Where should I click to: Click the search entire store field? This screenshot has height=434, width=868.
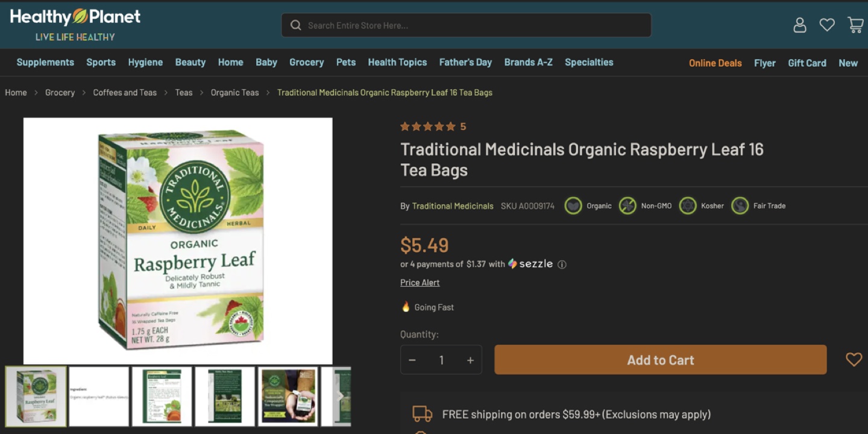click(x=466, y=25)
